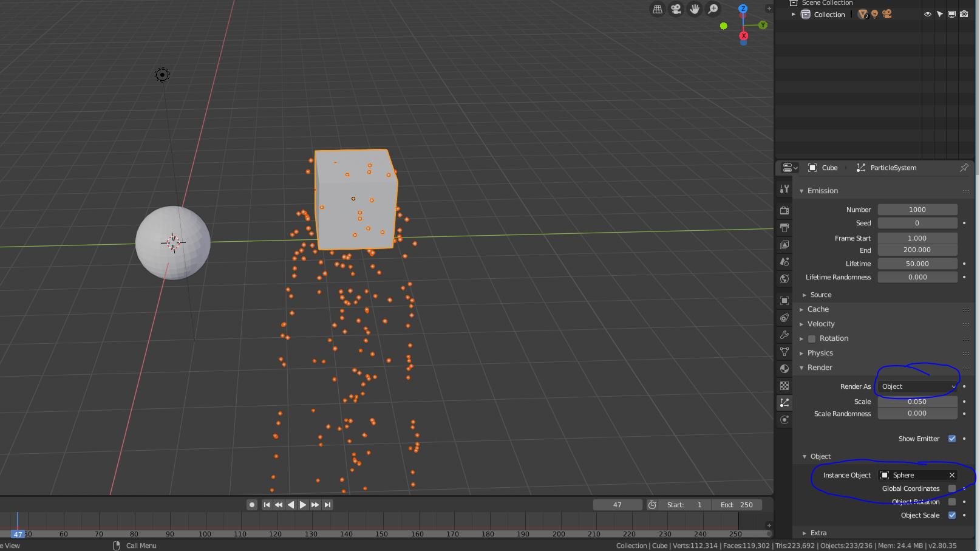Open the Output properties tab

pos(784,227)
